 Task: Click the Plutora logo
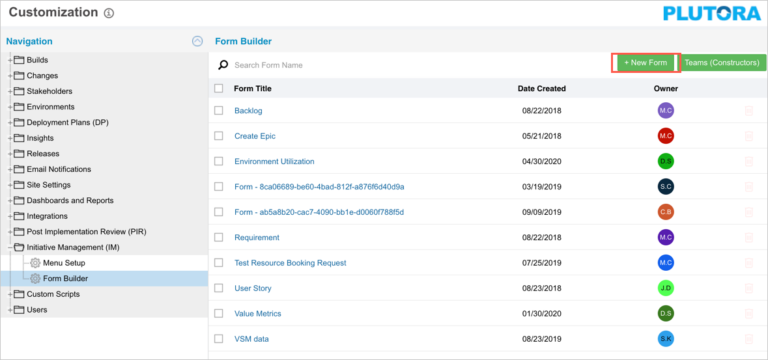pyautogui.click(x=712, y=13)
